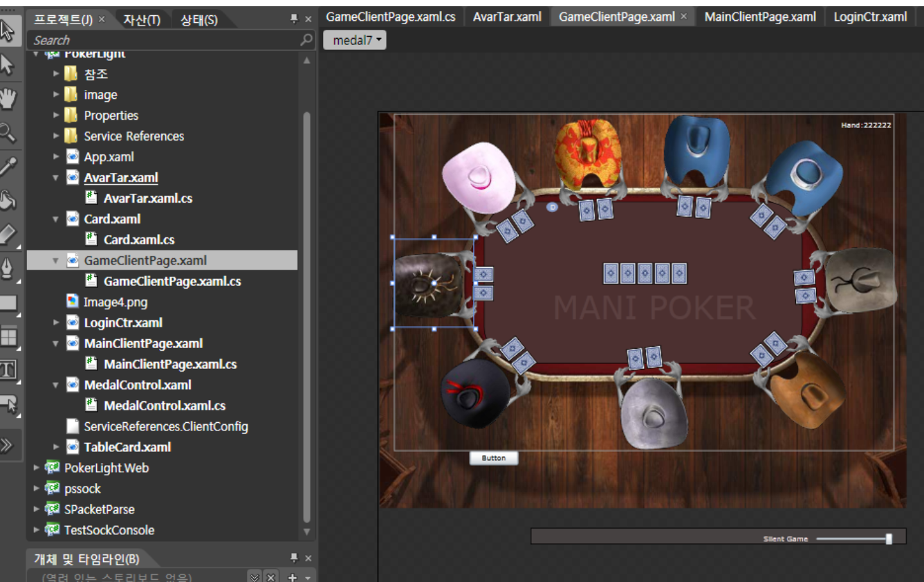Pin the Objects and Timeline panel
Image resolution: width=924 pixels, height=582 pixels.
[294, 558]
